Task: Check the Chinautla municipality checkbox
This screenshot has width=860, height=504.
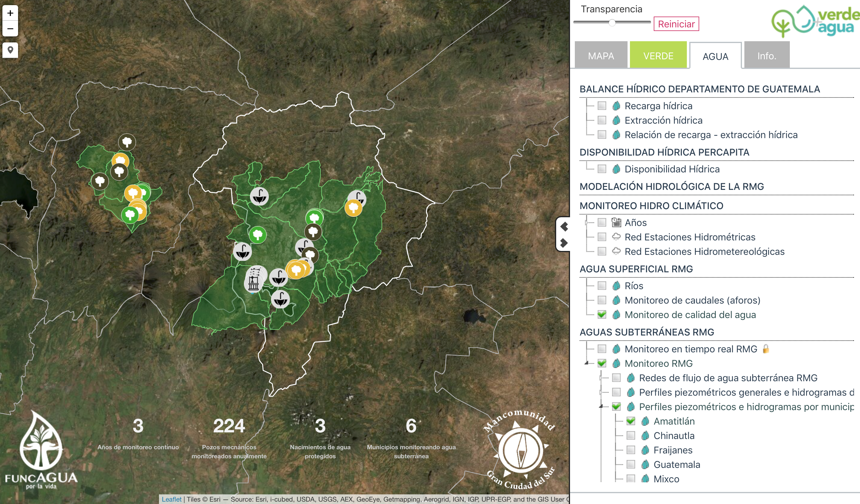Action: tap(631, 435)
